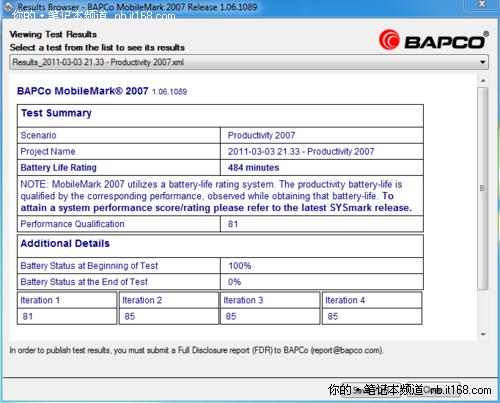This screenshot has height=403, width=500.
Task: Click the Iteration 1 cell
Action: [x=67, y=300]
